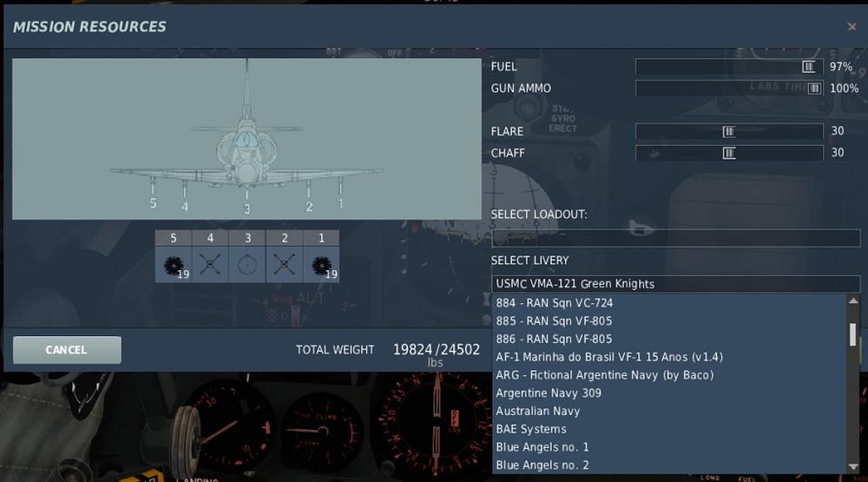Click the livery list scrollbar thumb
The width and height of the screenshot is (868, 482).
coord(853,334)
